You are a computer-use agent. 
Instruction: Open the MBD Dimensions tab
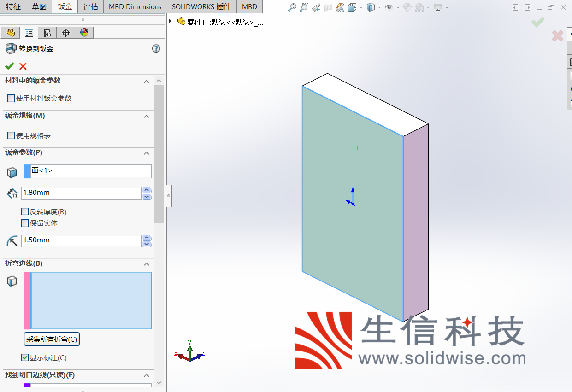(x=135, y=7)
